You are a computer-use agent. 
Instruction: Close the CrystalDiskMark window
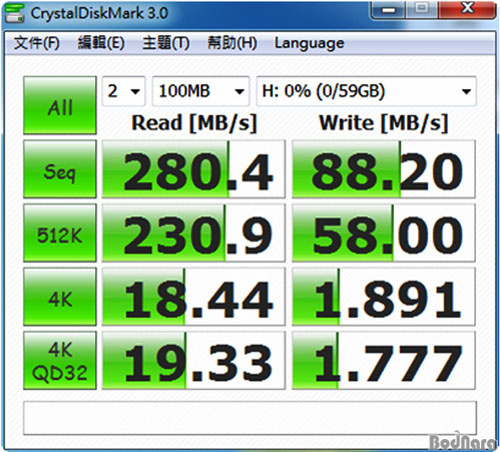(467, 9)
